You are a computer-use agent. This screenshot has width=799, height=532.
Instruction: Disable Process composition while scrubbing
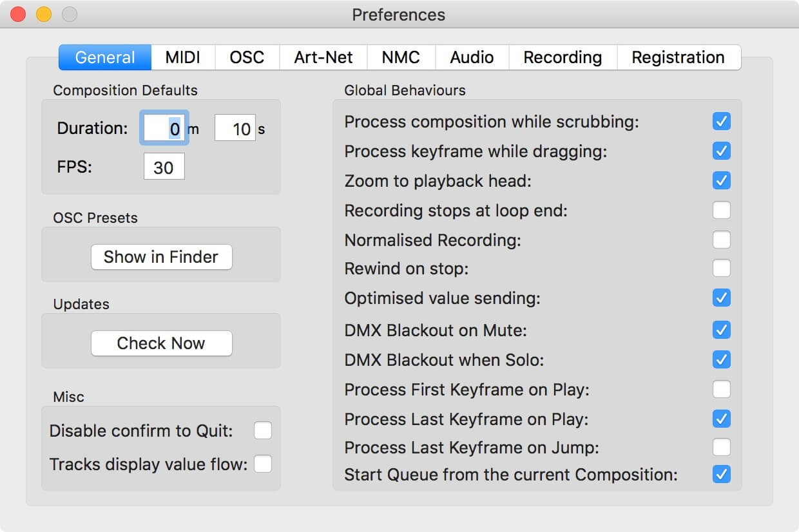click(722, 121)
